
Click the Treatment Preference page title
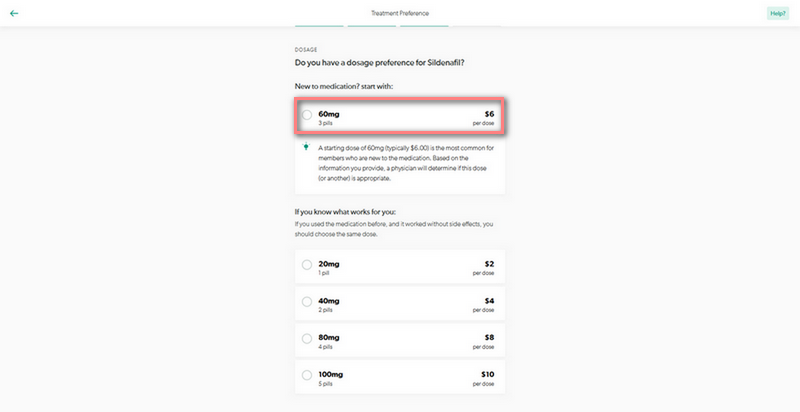coord(399,13)
